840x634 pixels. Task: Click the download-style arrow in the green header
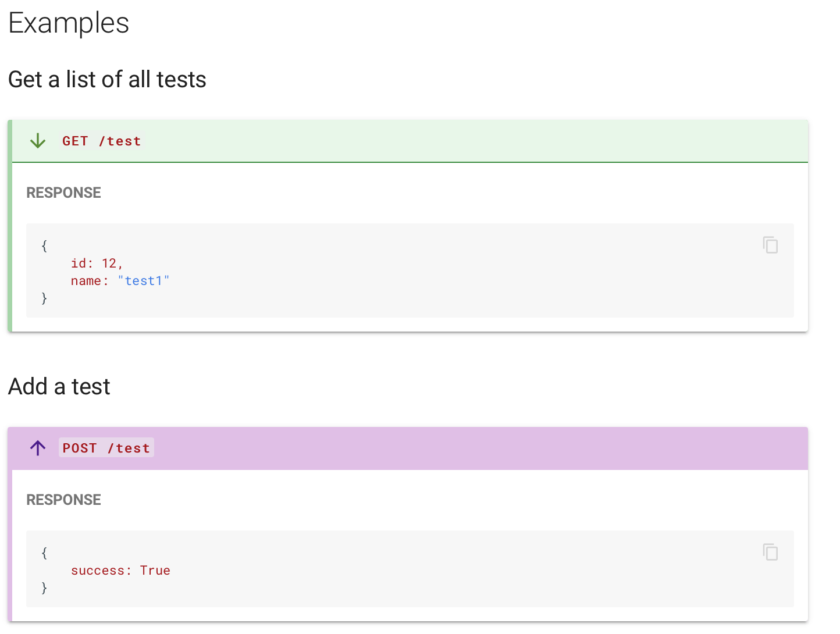(x=37, y=141)
